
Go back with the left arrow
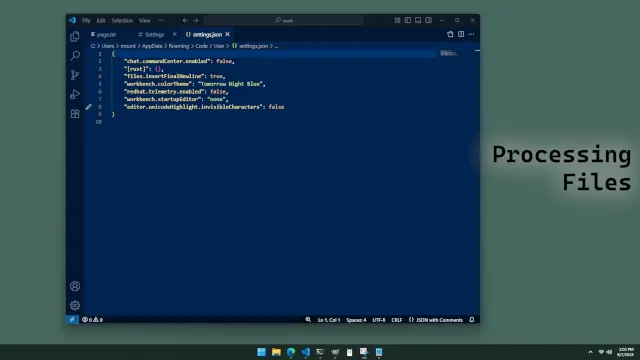pos(185,20)
